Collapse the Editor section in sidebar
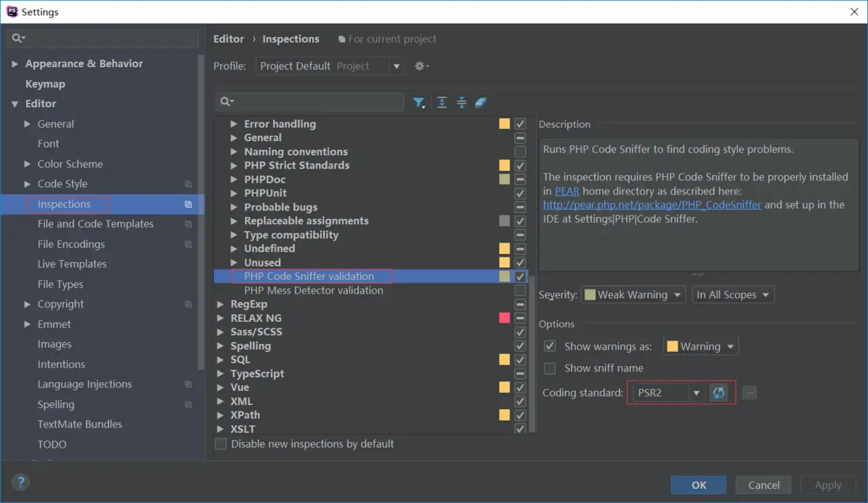The width and height of the screenshot is (868, 503). click(x=15, y=104)
